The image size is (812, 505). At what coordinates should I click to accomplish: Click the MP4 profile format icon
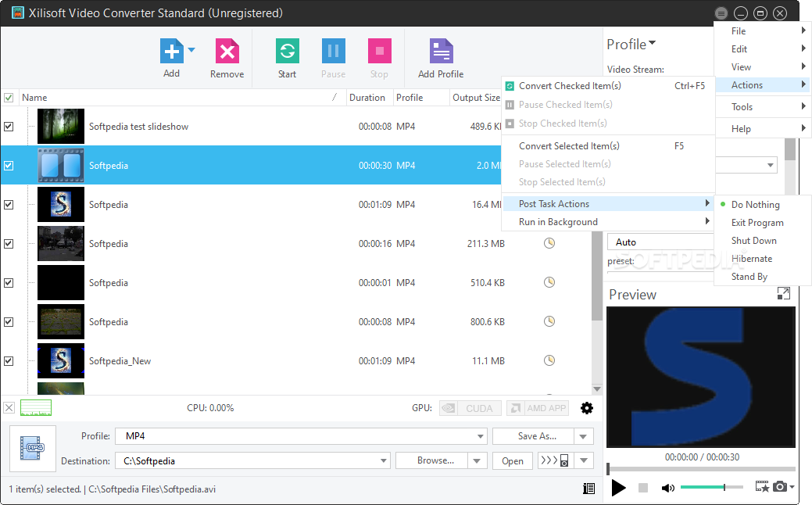tap(33, 449)
